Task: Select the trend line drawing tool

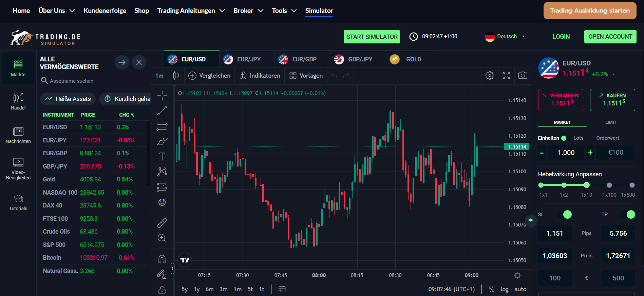Action: pyautogui.click(x=162, y=111)
